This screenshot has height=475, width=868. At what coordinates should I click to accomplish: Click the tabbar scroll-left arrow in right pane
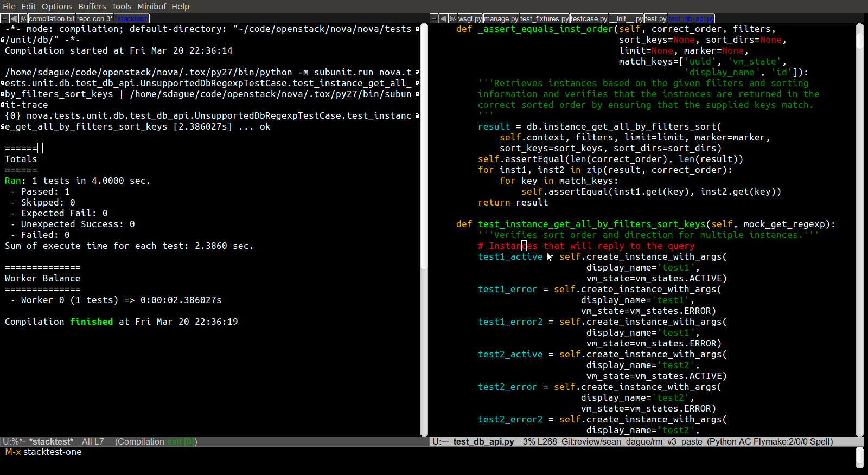coord(443,18)
